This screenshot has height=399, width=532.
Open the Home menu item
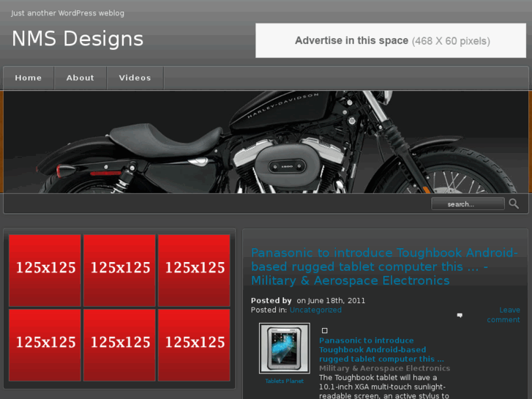click(x=28, y=78)
